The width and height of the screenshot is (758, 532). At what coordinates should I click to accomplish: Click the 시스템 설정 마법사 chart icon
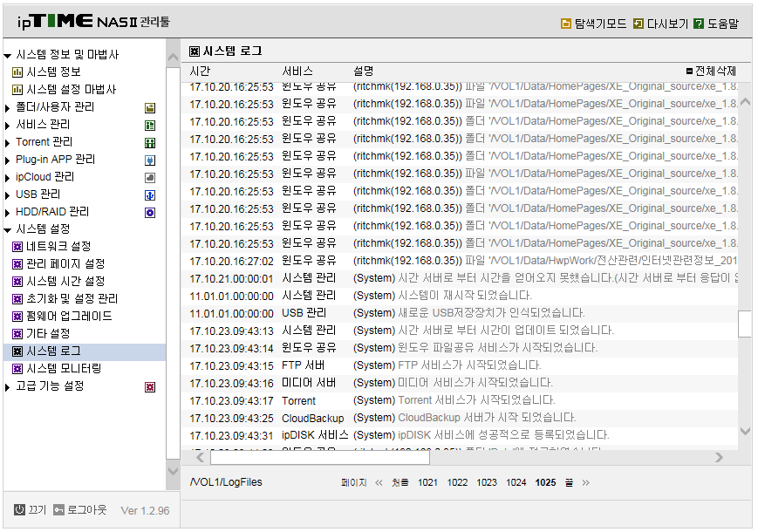(17, 90)
